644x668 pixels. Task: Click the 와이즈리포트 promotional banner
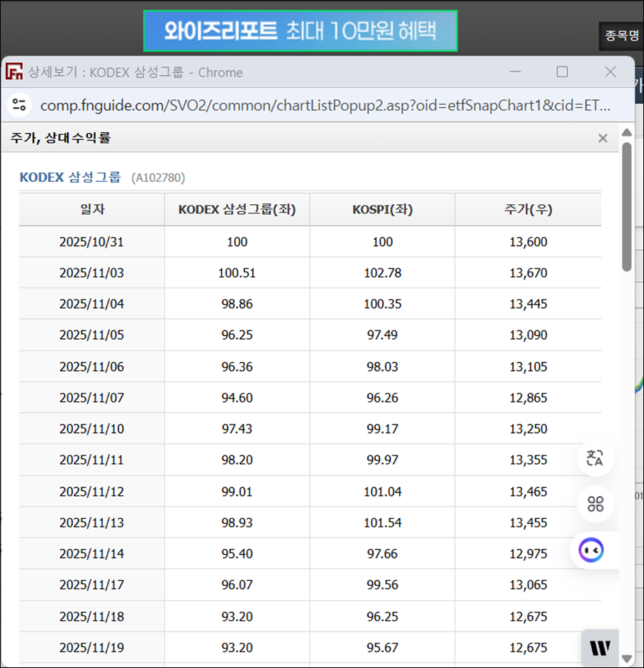tap(301, 31)
